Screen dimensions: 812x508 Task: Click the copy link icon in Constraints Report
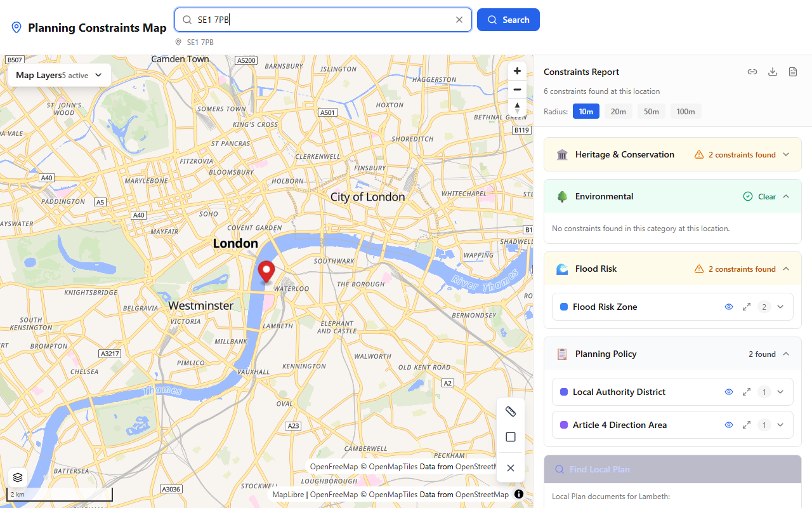[752, 72]
